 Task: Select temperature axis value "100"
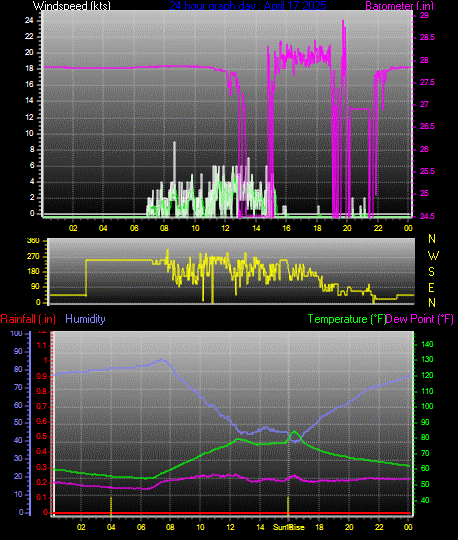[x=427, y=406]
